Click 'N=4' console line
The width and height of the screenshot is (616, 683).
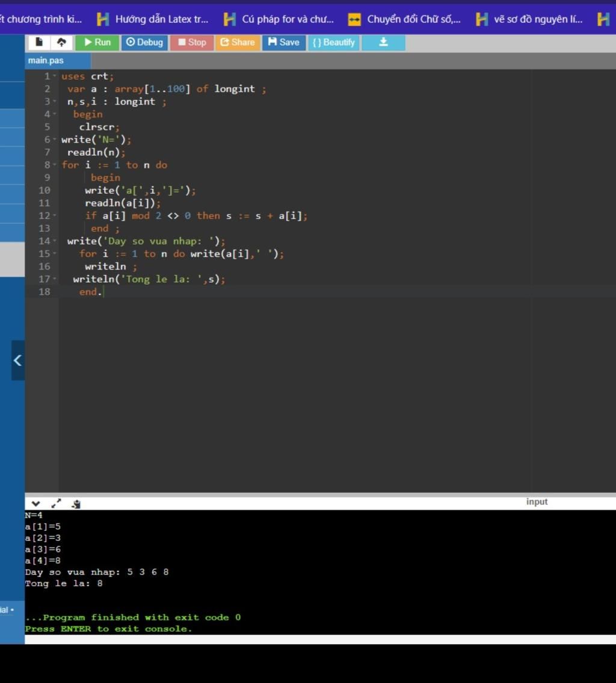pos(34,515)
